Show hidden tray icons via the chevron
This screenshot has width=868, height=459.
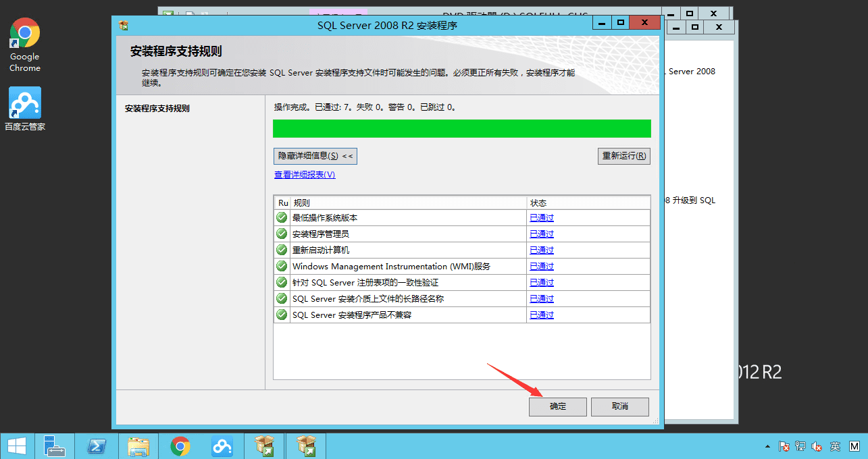(767, 446)
